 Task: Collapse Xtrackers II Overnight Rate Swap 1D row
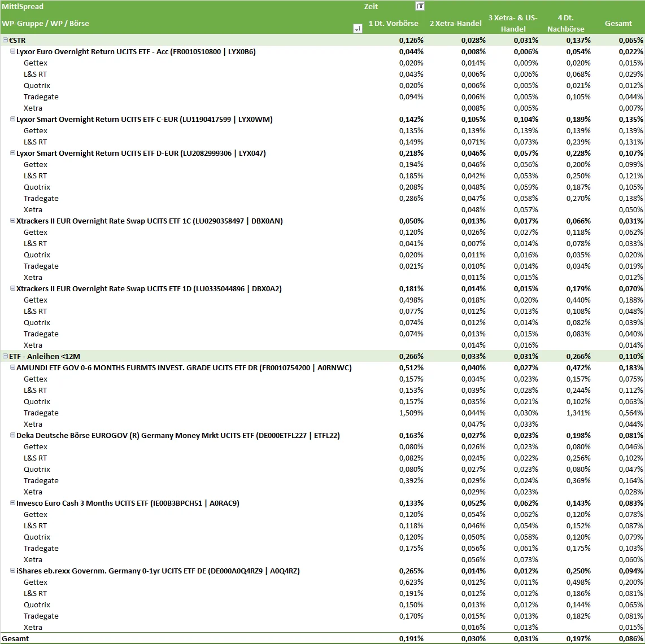tap(12, 289)
